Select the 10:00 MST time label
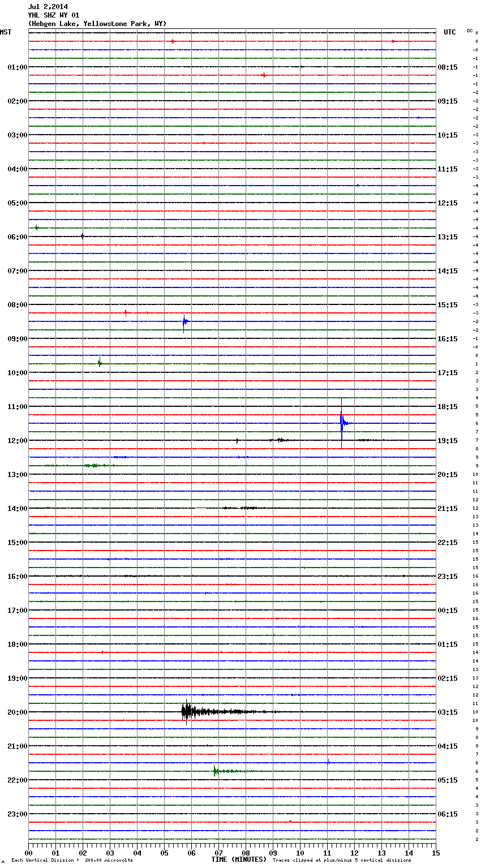The width and height of the screenshot is (481, 868). (18, 372)
